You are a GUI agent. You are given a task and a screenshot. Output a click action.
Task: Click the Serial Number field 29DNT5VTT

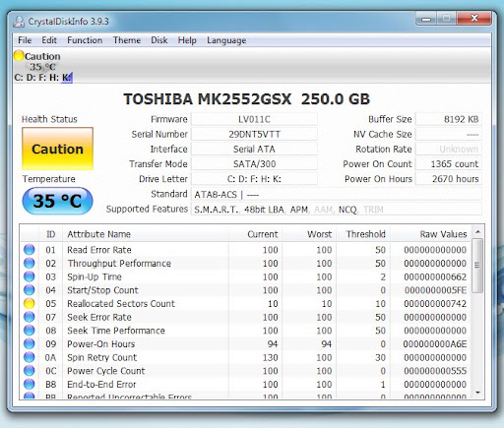coord(254,134)
